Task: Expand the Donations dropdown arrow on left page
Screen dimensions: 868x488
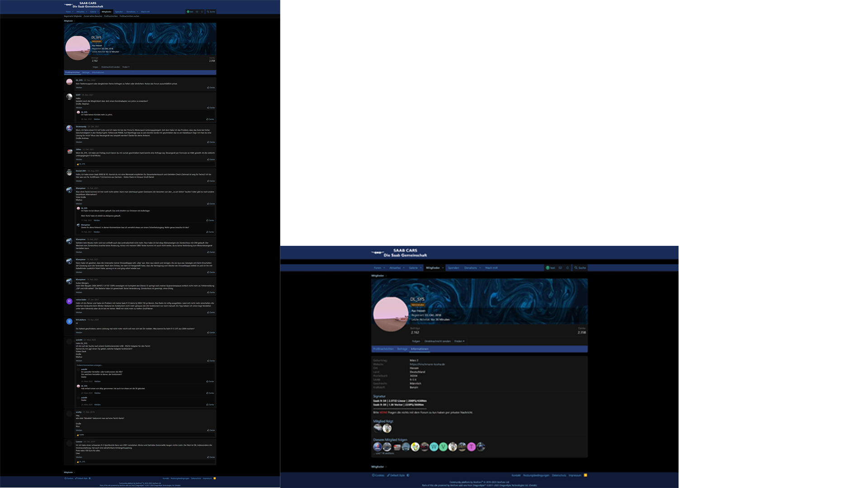Action: click(x=137, y=12)
